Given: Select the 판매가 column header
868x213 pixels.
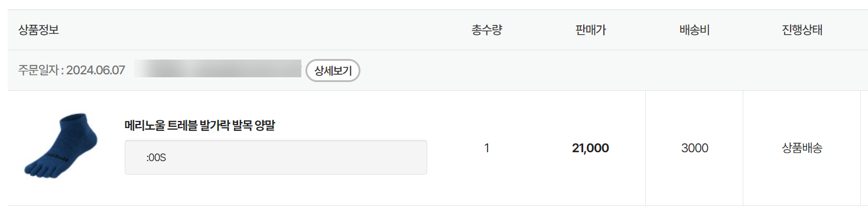Looking at the screenshot, I should (590, 30).
